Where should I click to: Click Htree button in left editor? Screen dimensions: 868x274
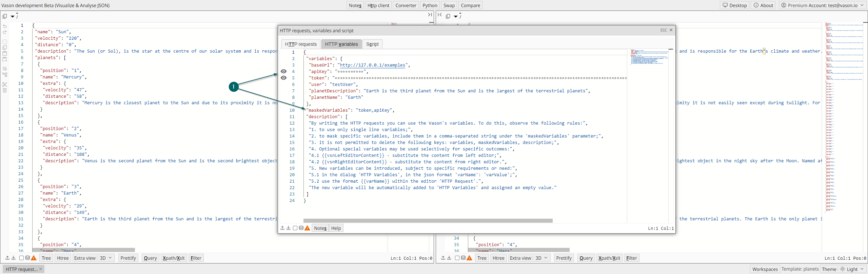(x=63, y=258)
